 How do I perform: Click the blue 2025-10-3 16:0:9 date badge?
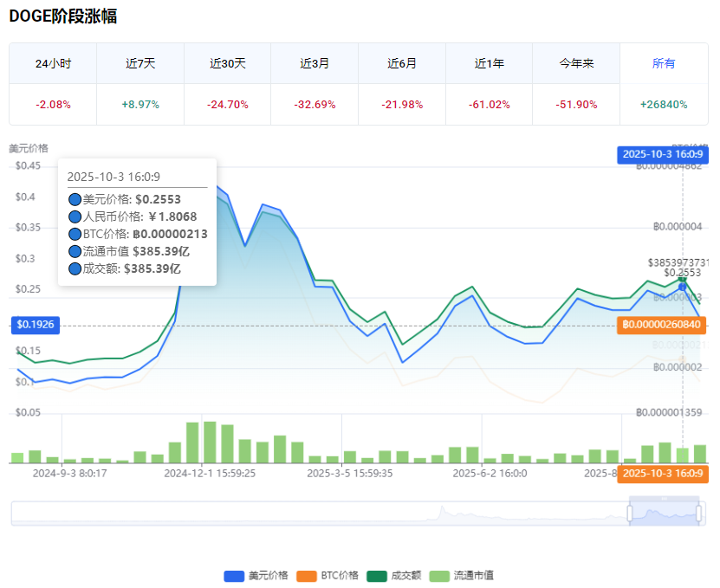pos(663,155)
